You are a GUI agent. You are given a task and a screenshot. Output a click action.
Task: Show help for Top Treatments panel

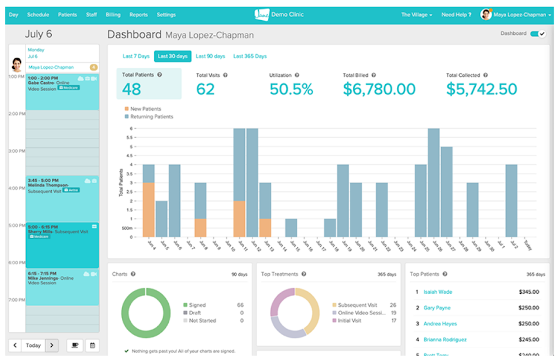point(304,274)
